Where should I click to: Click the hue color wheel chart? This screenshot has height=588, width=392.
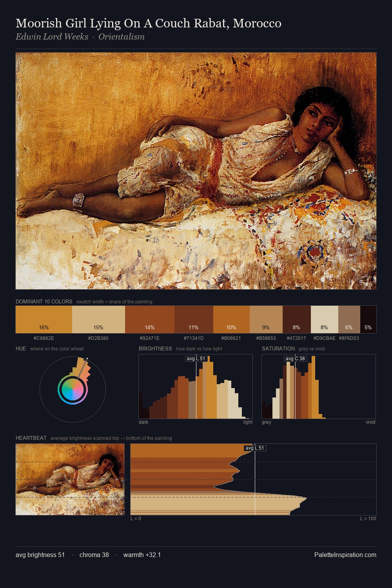pyautogui.click(x=73, y=389)
